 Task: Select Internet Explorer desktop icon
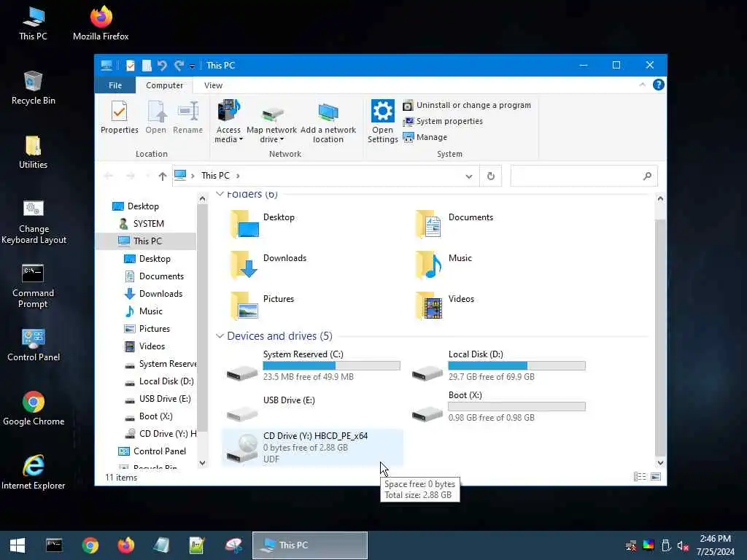pyautogui.click(x=34, y=472)
